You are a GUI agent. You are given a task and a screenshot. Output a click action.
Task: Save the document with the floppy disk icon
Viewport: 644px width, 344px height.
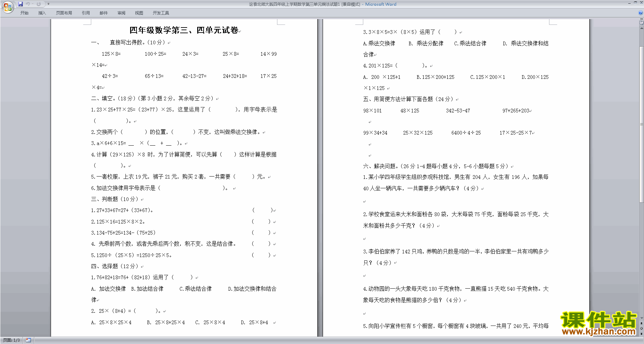tap(20, 4)
